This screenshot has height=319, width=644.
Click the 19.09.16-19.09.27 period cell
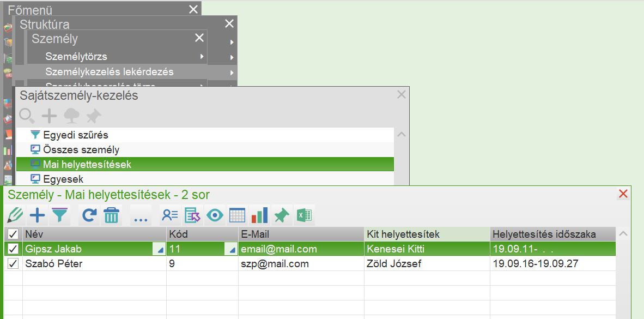[553, 263]
